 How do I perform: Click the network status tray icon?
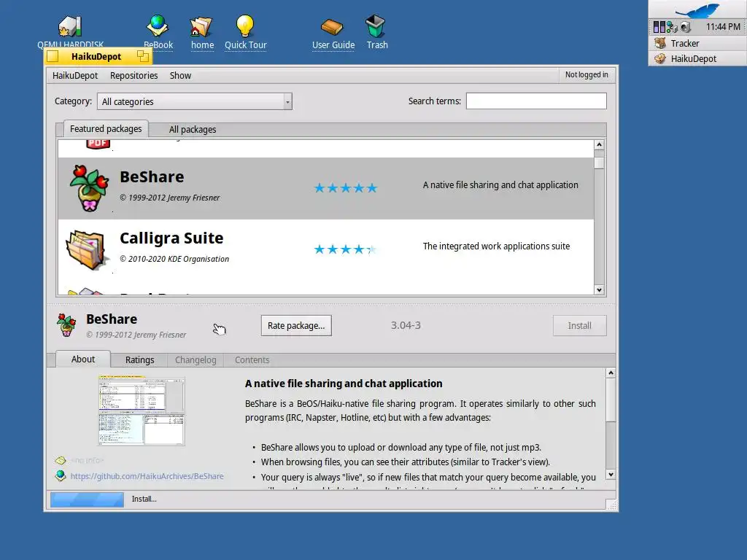tap(672, 27)
